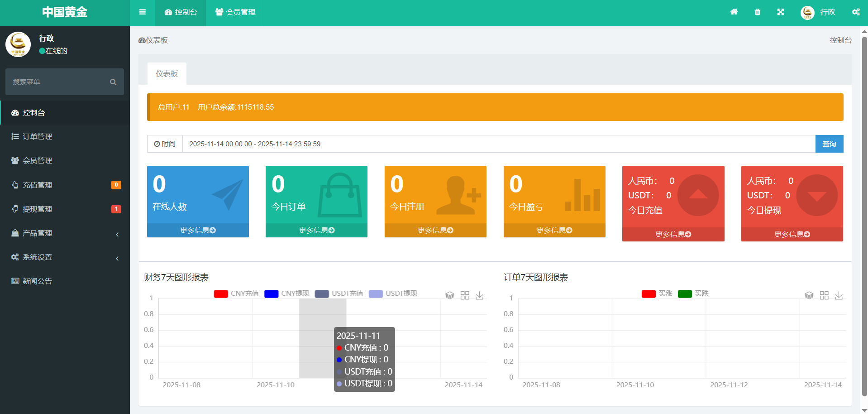Switch to 会员管理 top tab
868x414 pixels.
tap(235, 12)
